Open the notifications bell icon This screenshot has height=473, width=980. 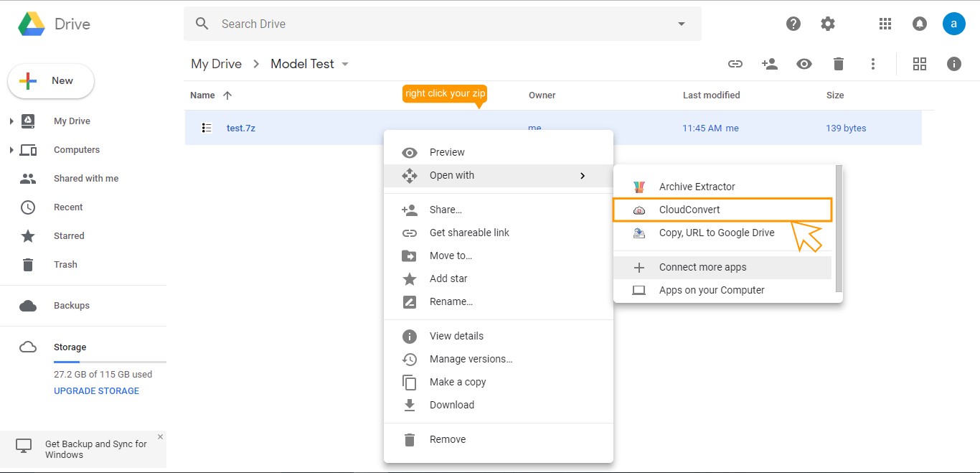(x=919, y=24)
